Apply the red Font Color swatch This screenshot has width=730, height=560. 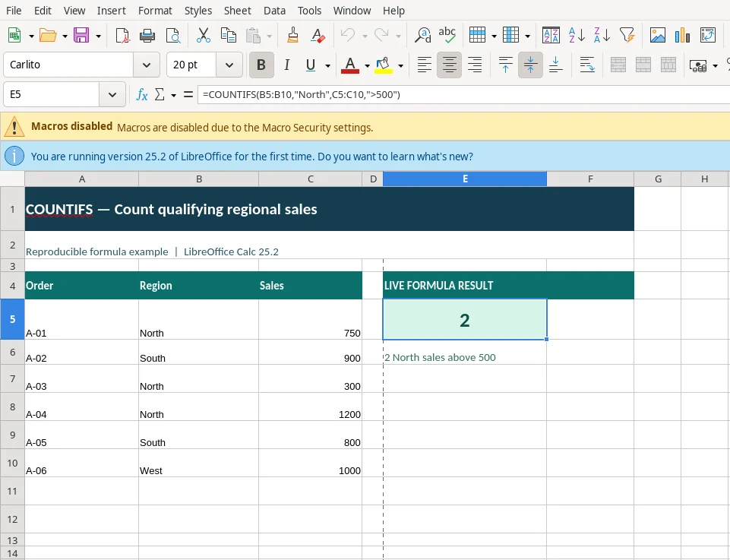click(x=350, y=65)
